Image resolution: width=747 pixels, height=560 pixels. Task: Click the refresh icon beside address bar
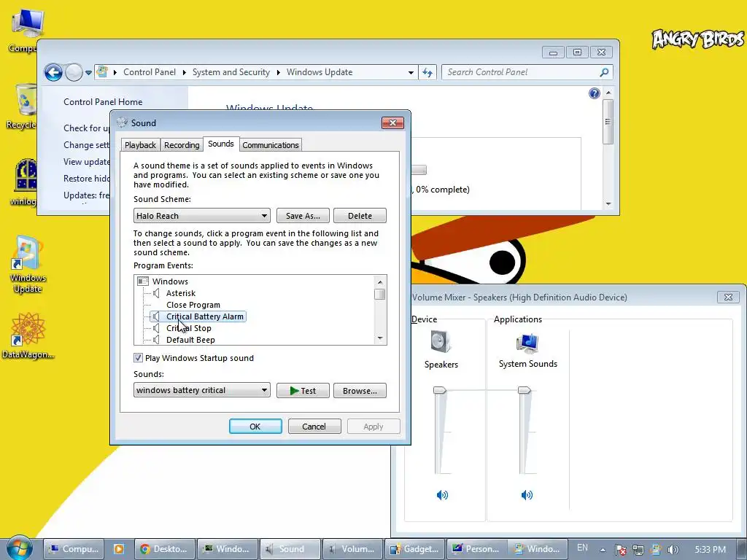point(427,72)
